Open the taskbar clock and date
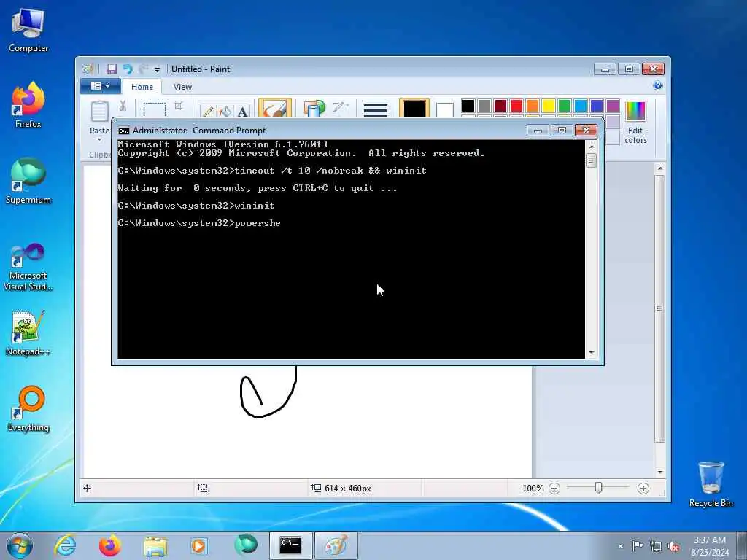Viewport: 747px width, 560px height. pos(710,546)
